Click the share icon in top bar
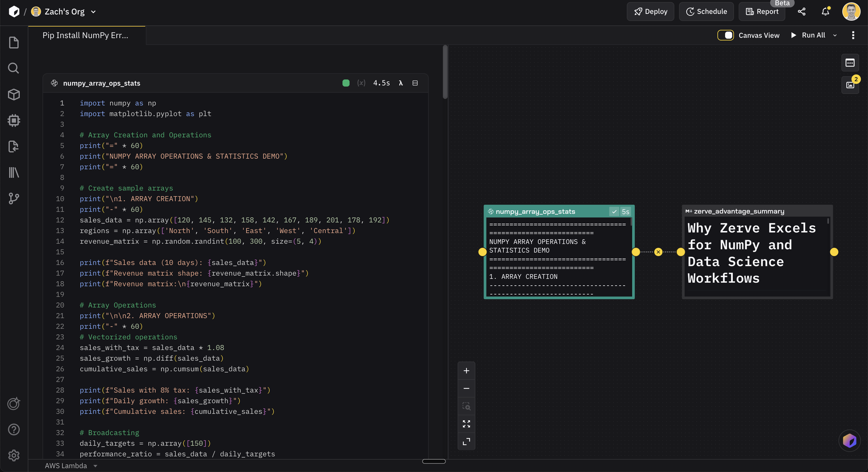This screenshot has height=472, width=868. click(802, 12)
